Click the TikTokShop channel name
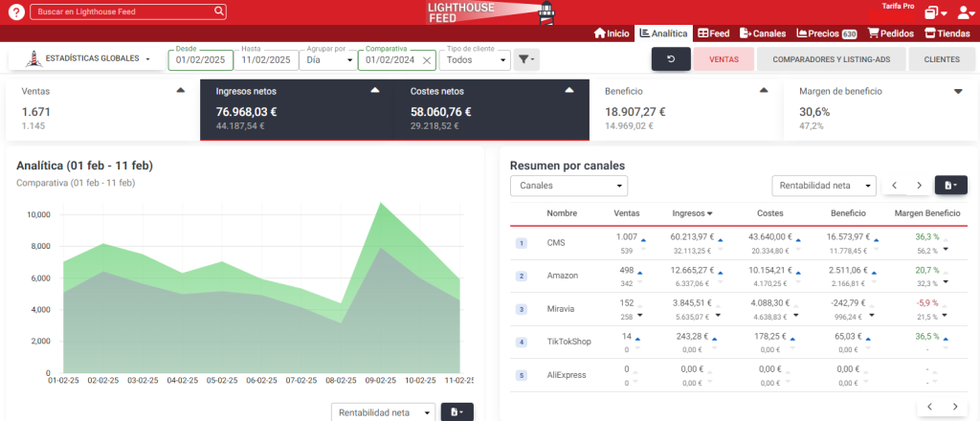Image resolution: width=980 pixels, height=421 pixels. (x=568, y=342)
